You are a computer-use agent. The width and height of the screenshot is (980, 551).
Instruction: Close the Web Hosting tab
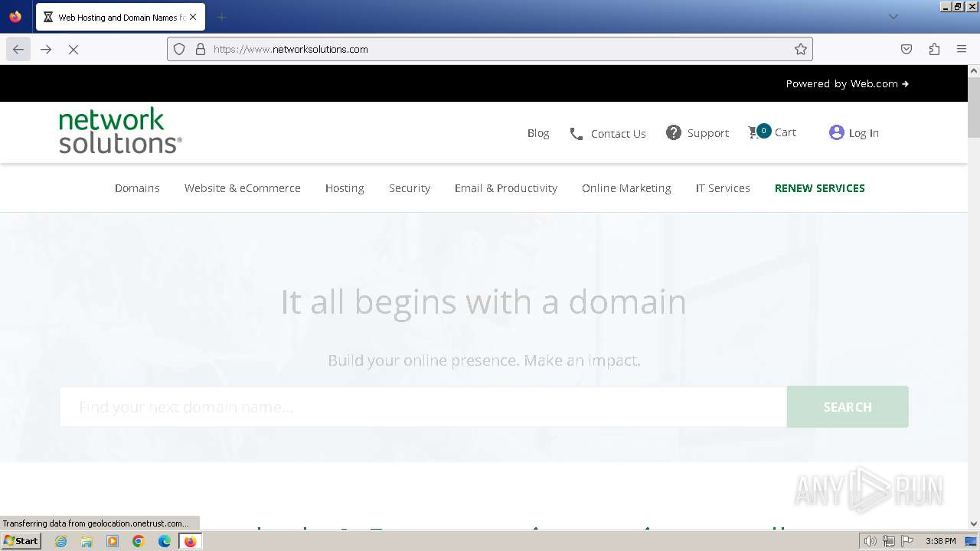[x=193, y=17]
